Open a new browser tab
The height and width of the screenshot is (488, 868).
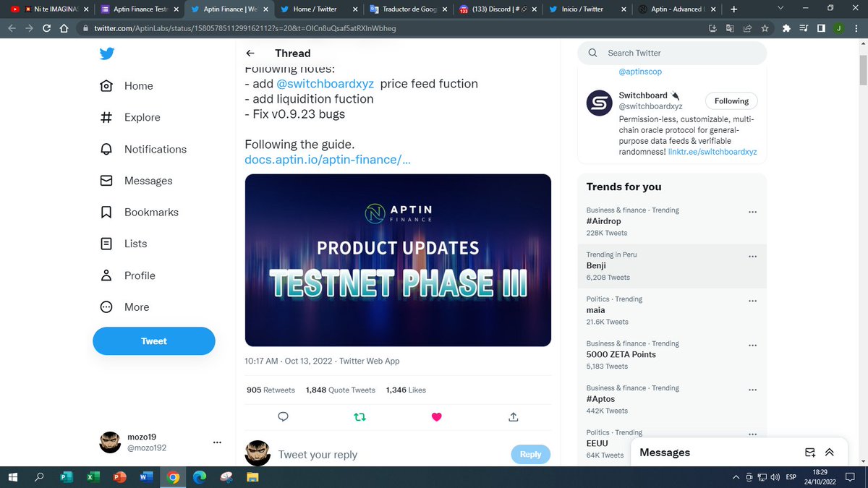pos(733,9)
